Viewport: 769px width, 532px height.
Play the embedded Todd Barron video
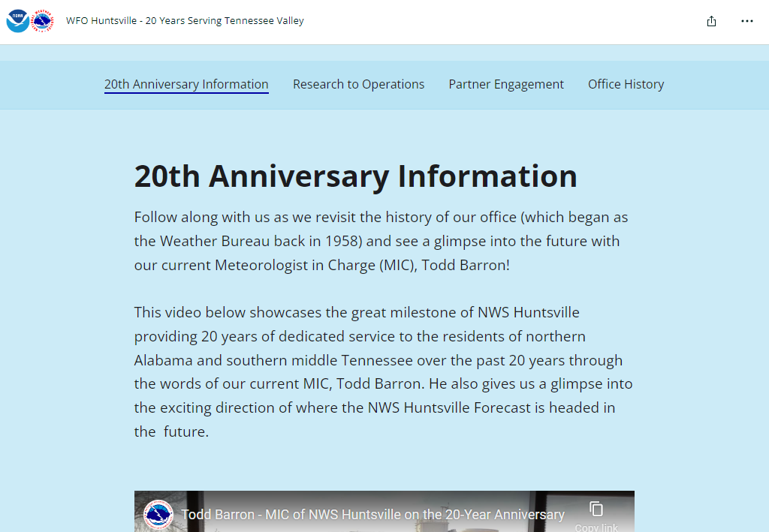click(x=384, y=512)
